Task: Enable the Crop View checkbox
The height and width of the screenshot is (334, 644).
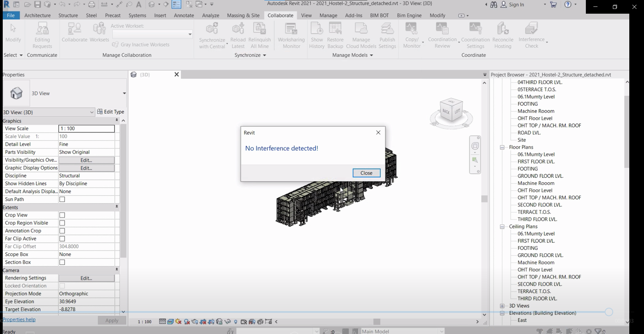Action: (62, 215)
